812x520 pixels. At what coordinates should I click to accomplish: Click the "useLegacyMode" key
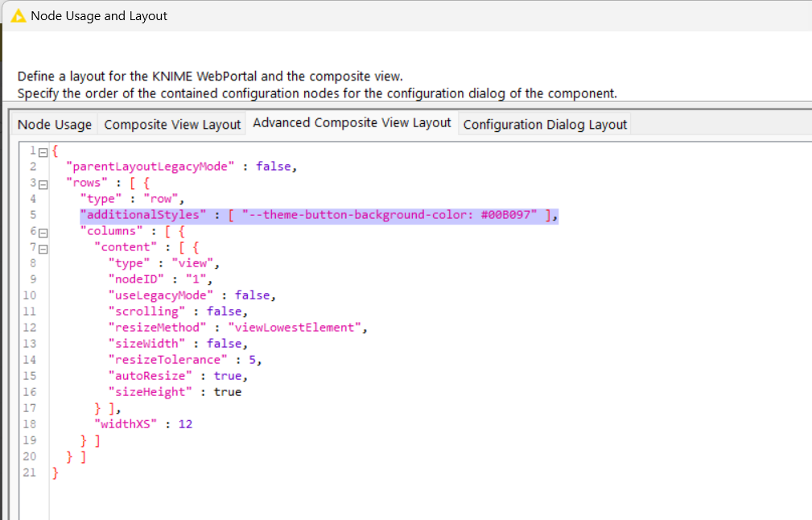coord(160,295)
